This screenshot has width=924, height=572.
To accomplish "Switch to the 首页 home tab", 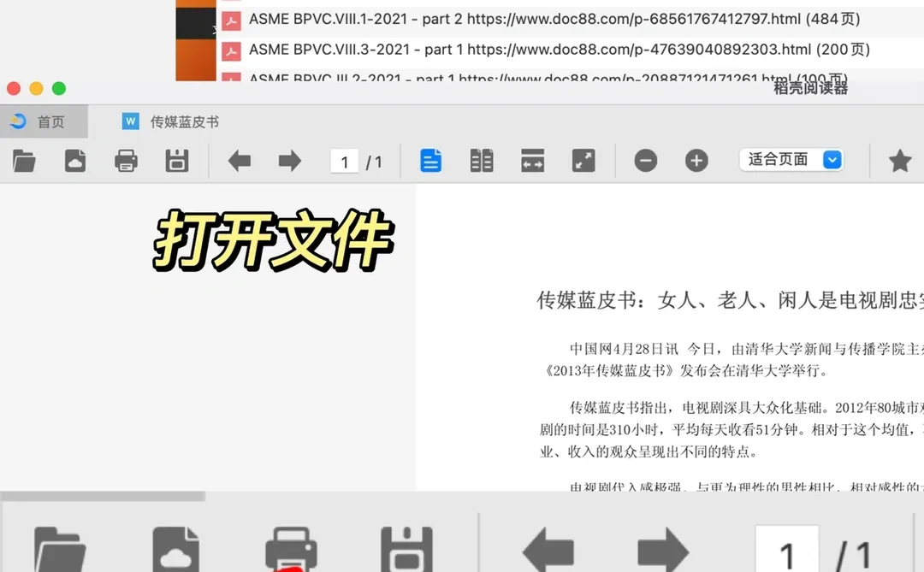I will [x=44, y=121].
